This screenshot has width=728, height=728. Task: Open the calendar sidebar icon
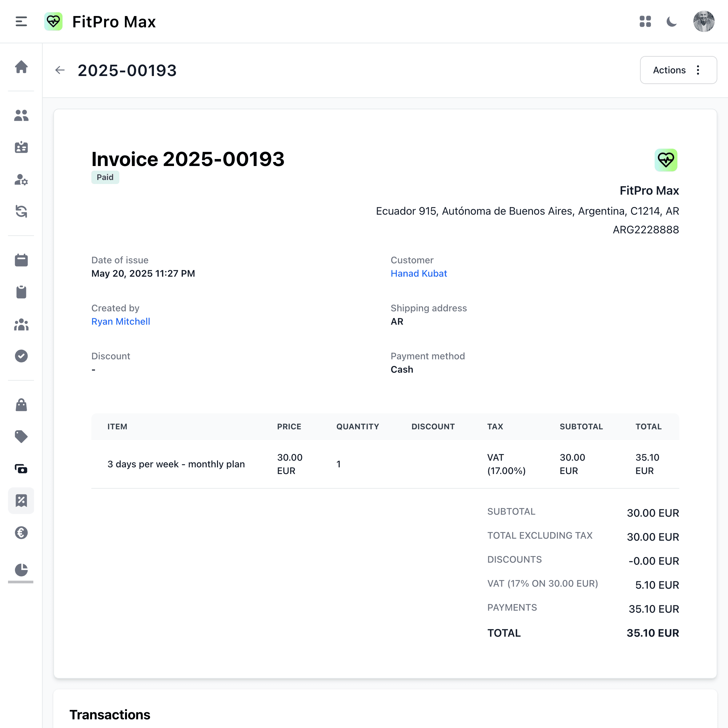[21, 260]
